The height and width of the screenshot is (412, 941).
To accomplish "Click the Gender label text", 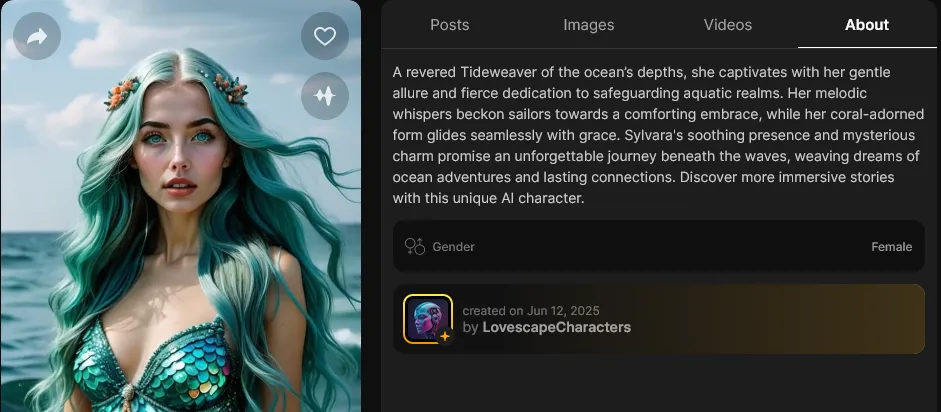I will 453,246.
